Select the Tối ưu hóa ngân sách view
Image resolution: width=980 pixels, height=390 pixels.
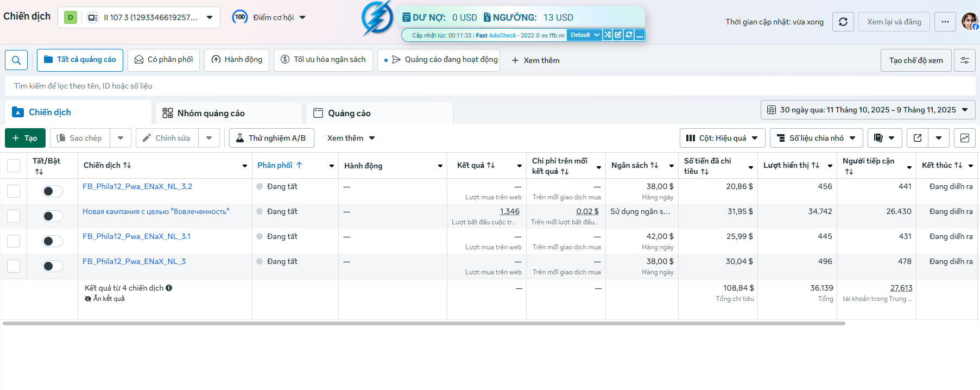point(323,60)
